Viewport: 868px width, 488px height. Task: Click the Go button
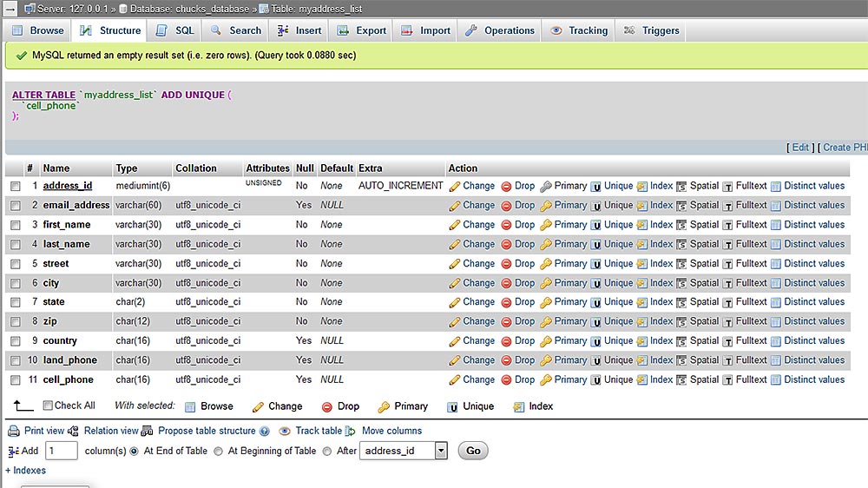coord(473,451)
